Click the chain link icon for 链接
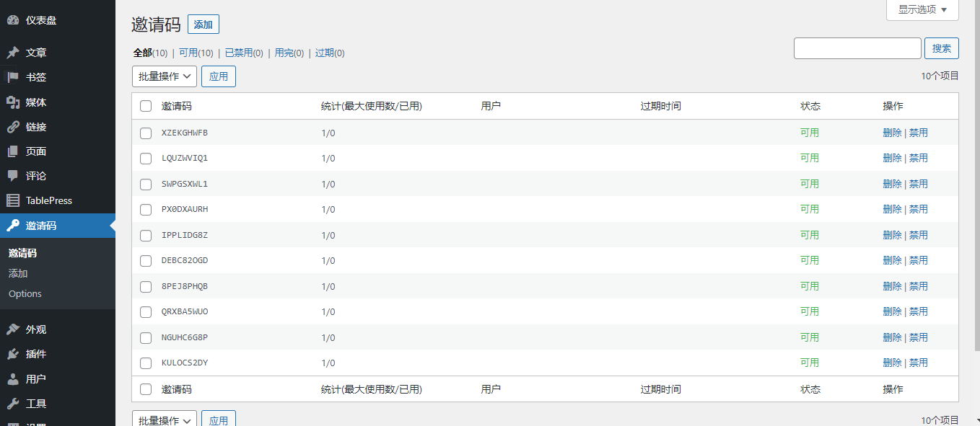The height and width of the screenshot is (426, 980). point(13,127)
